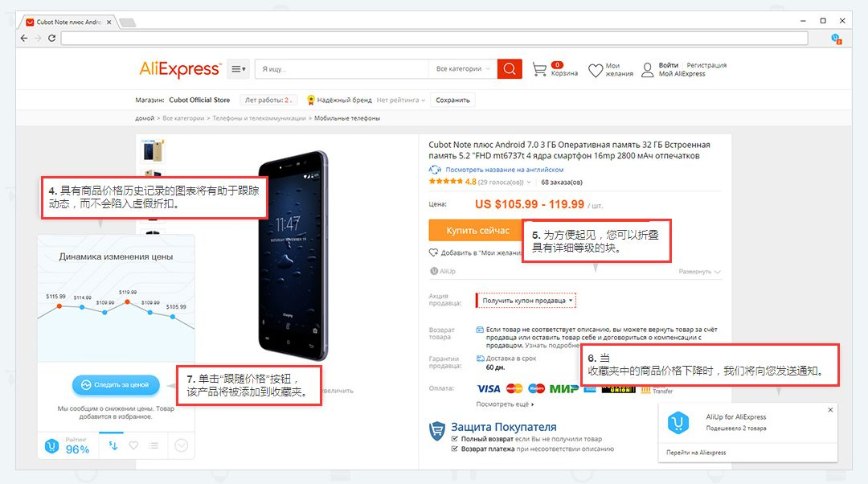
Task: Open the shopping cart icon
Action: pos(539,69)
